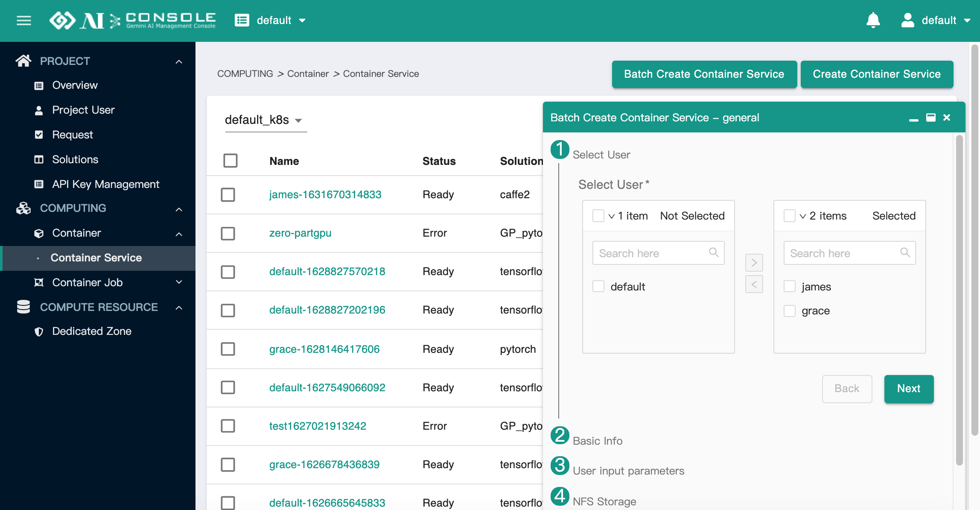
Task: Check the james-1631670314833 row checkbox
Action: (228, 195)
